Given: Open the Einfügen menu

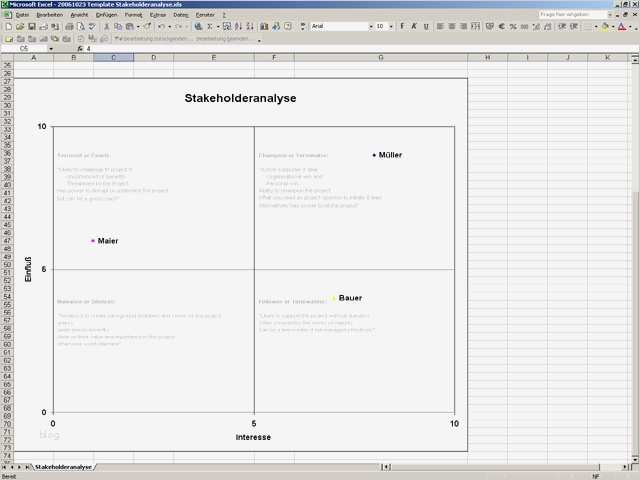Looking at the screenshot, I should click(107, 15).
